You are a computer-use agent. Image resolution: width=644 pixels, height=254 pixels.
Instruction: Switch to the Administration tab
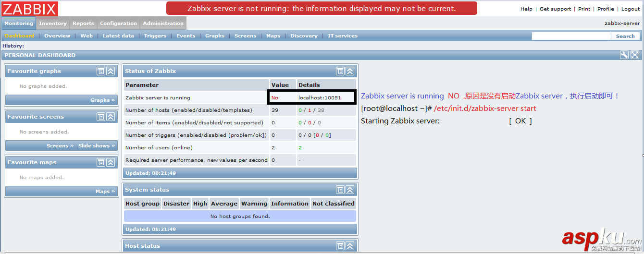click(163, 23)
